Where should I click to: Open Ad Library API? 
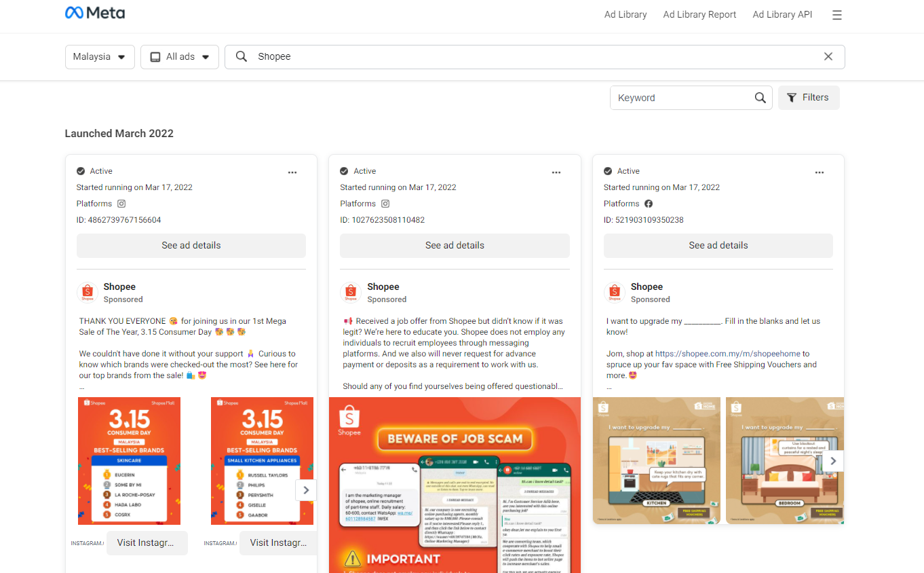[782, 15]
